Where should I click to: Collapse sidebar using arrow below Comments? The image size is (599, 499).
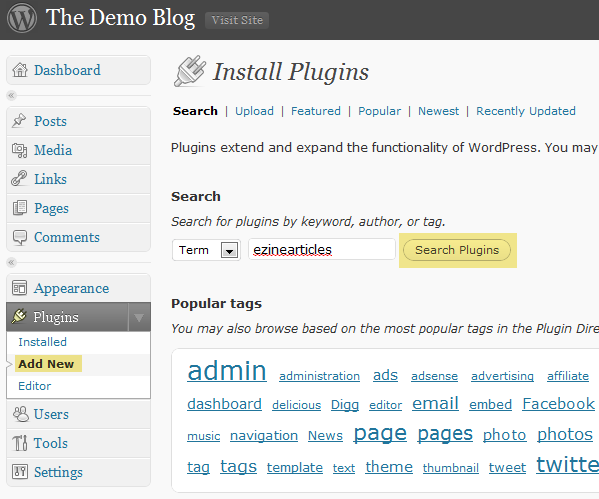tap(11, 262)
